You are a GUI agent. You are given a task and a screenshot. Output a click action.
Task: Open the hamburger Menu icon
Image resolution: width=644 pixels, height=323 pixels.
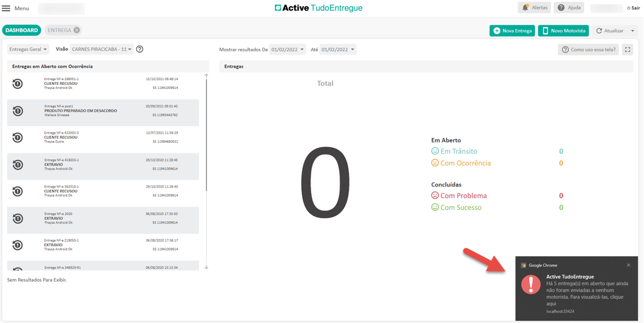tap(6, 8)
